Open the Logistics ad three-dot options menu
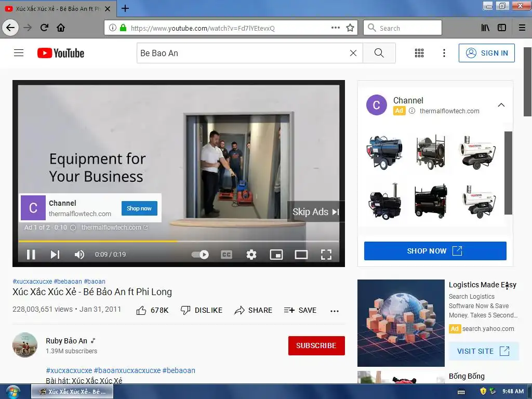Image resolution: width=532 pixels, height=399 pixels. 507,286
